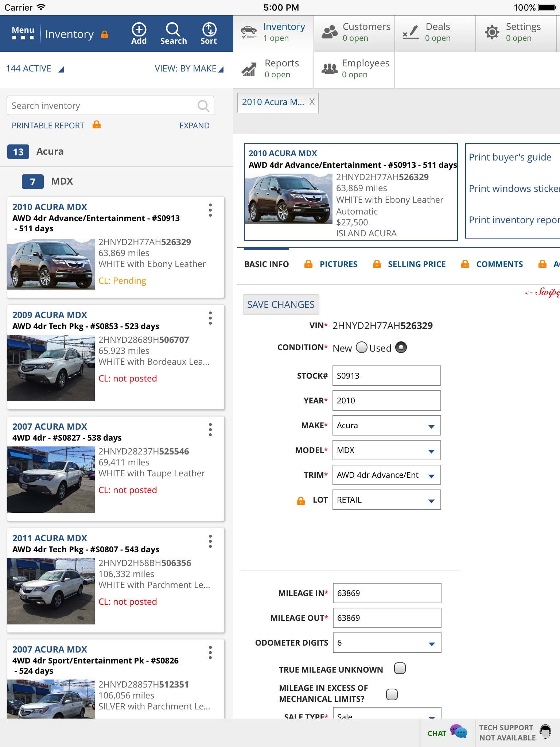This screenshot has height=747, width=560.
Task: Open the Odometer Digits dropdown
Action: tap(387, 643)
